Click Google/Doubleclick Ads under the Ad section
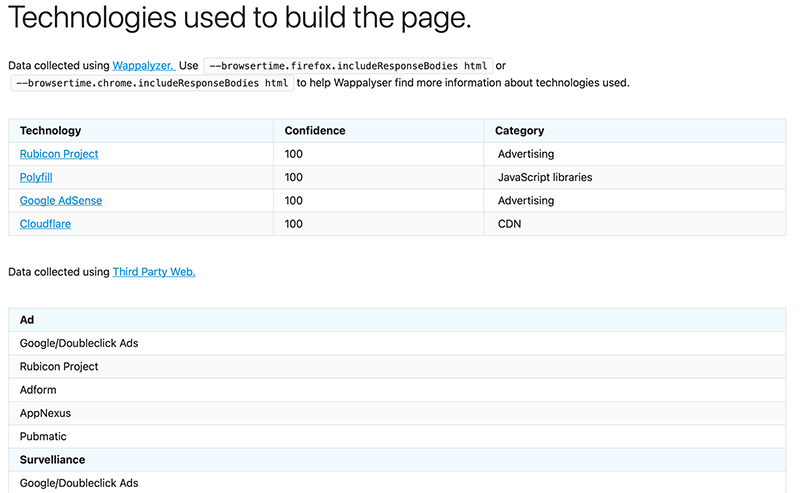This screenshot has width=800, height=493. pos(79,343)
